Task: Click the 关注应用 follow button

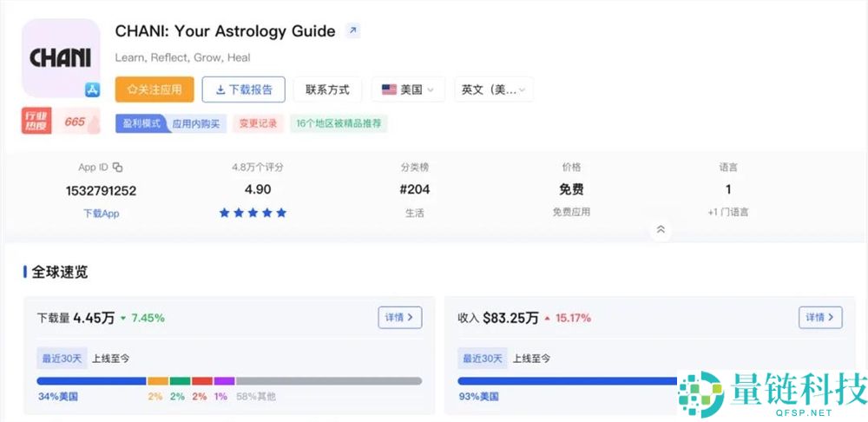Action: click(x=155, y=89)
